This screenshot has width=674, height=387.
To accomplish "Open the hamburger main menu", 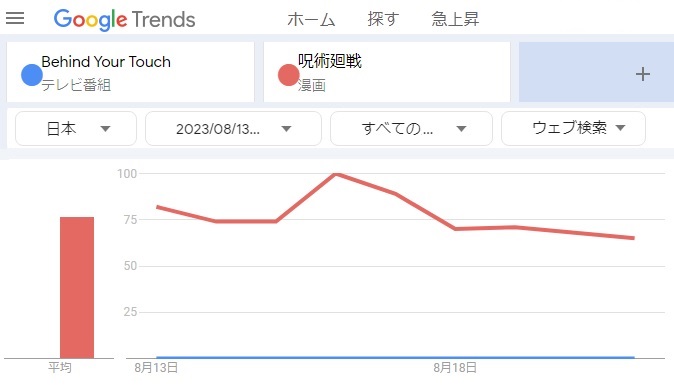I will pos(15,18).
